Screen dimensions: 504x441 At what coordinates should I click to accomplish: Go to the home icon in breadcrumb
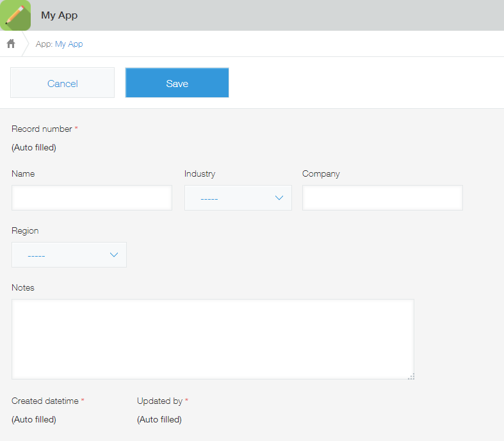click(11, 44)
